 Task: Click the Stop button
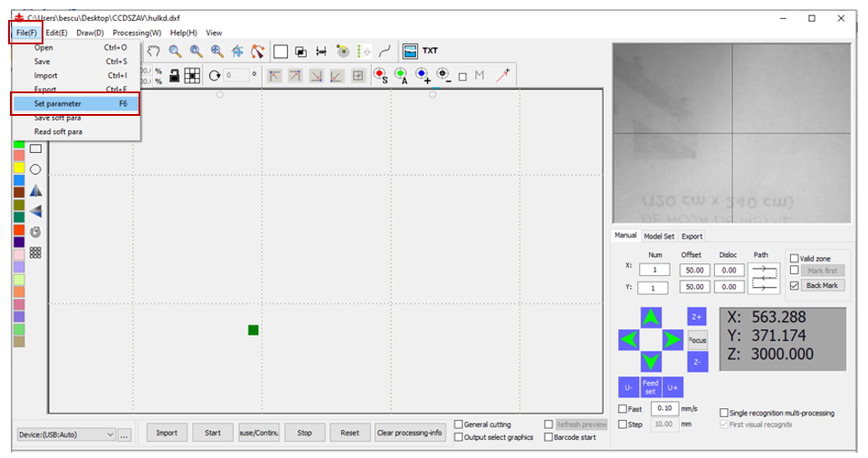pos(304,433)
